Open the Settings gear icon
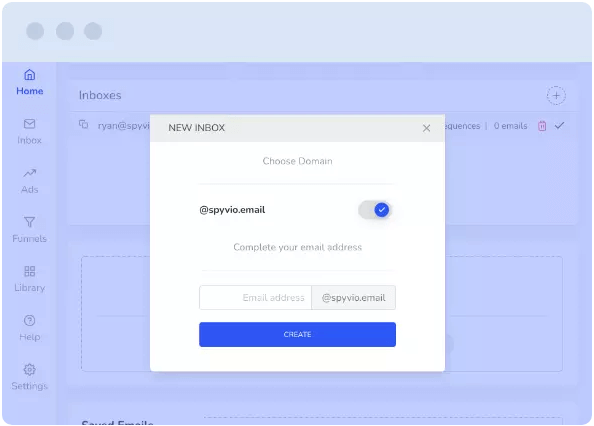 (30, 370)
